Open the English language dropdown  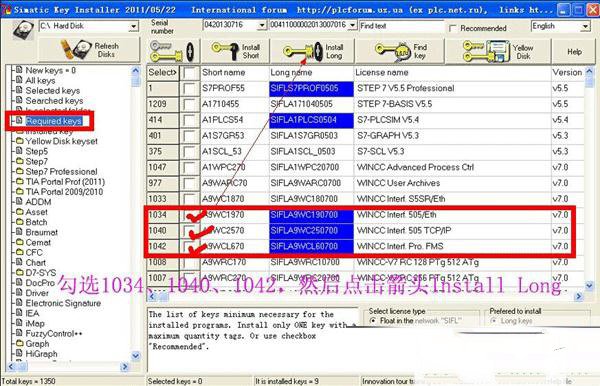[x=585, y=26]
